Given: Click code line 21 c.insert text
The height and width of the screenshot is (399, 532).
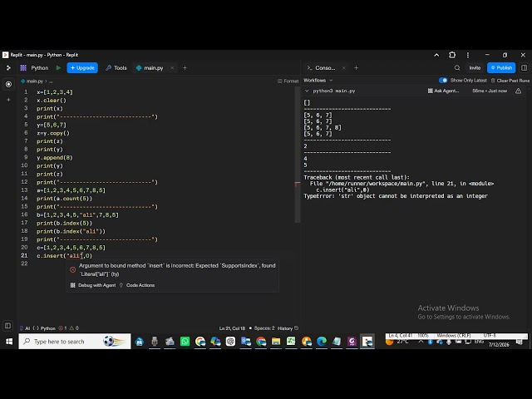Looking at the screenshot, I should coord(65,256).
